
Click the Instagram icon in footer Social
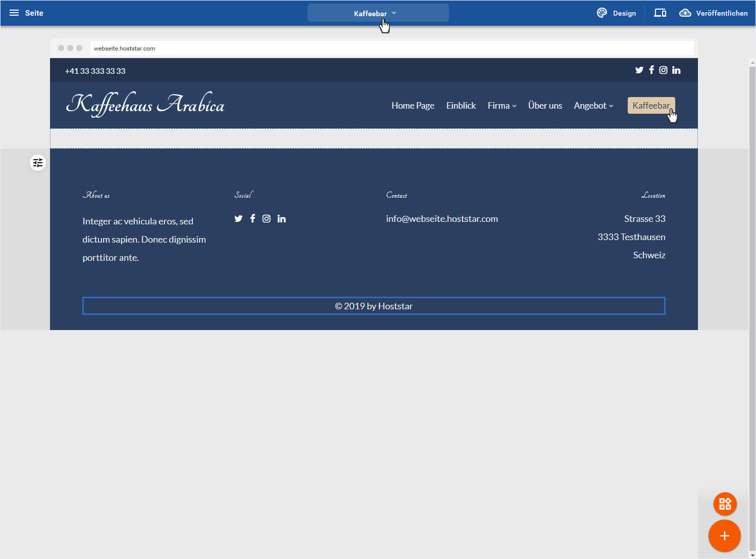pyautogui.click(x=267, y=219)
